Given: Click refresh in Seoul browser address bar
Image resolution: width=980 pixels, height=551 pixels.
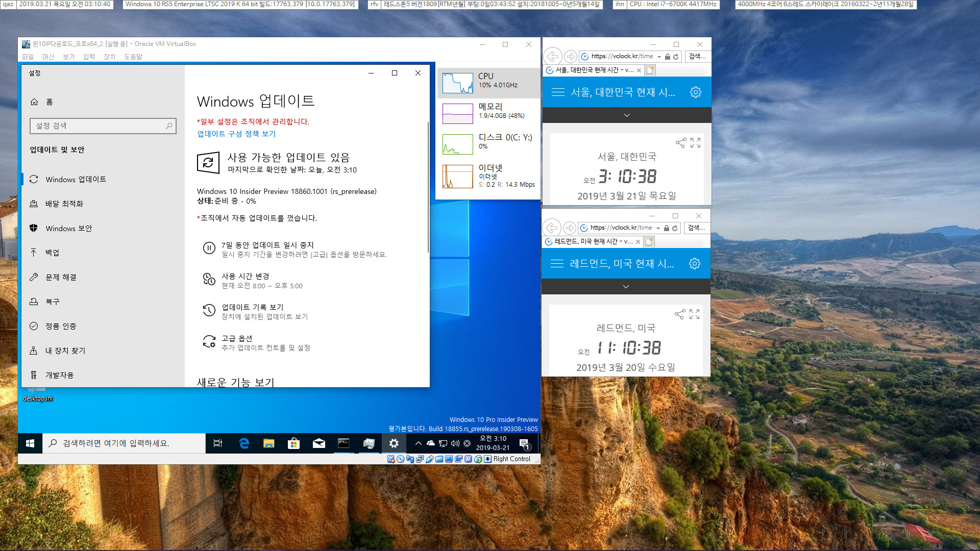Looking at the screenshot, I should point(676,57).
